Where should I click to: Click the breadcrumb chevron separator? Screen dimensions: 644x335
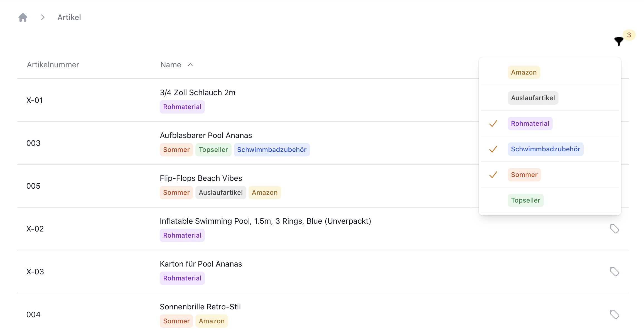pyautogui.click(x=43, y=17)
